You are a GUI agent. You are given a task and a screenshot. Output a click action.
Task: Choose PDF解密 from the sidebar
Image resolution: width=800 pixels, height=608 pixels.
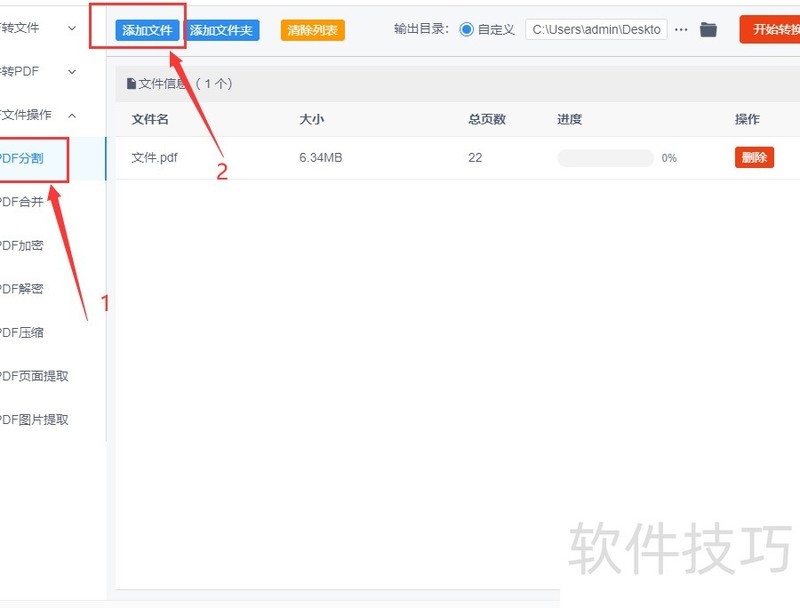pos(22,289)
